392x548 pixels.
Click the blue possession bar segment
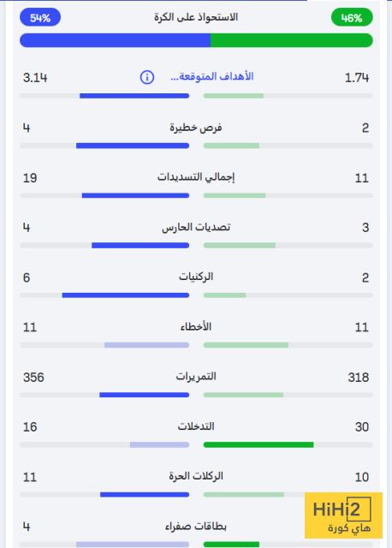pyautogui.click(x=115, y=40)
